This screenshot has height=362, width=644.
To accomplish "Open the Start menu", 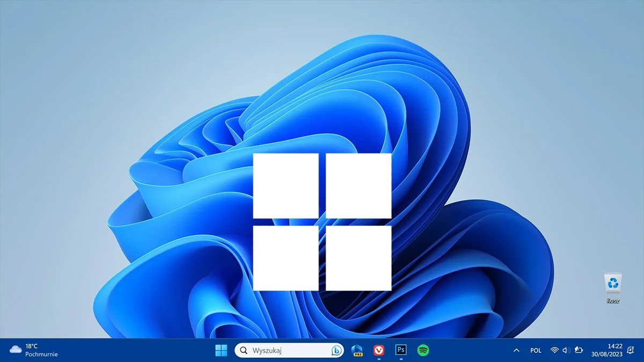I will coord(221,350).
